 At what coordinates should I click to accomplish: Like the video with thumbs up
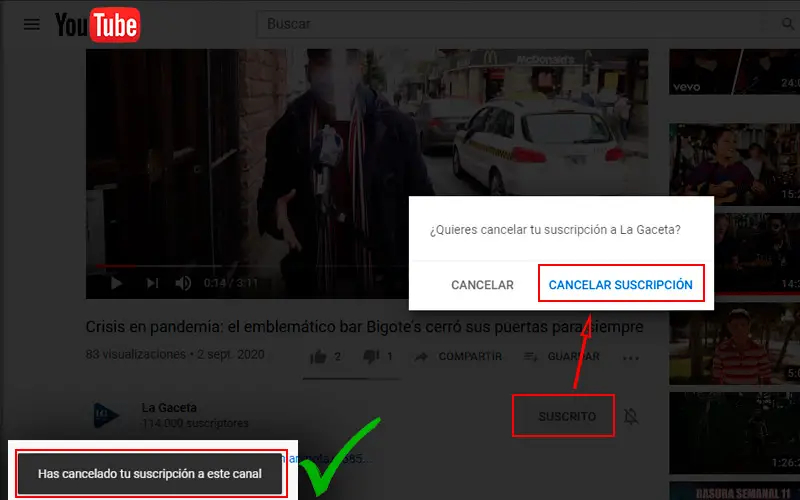point(318,357)
